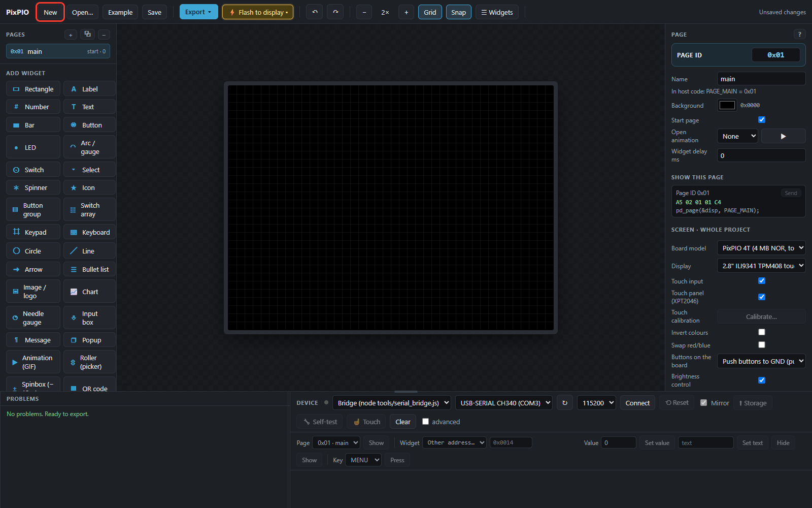Click Flash to display button
Viewport: 812px width, 508px height.
(x=258, y=12)
